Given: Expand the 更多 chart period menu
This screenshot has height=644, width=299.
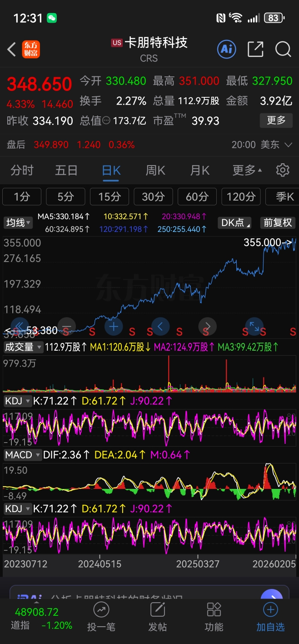Looking at the screenshot, I should (247, 170).
